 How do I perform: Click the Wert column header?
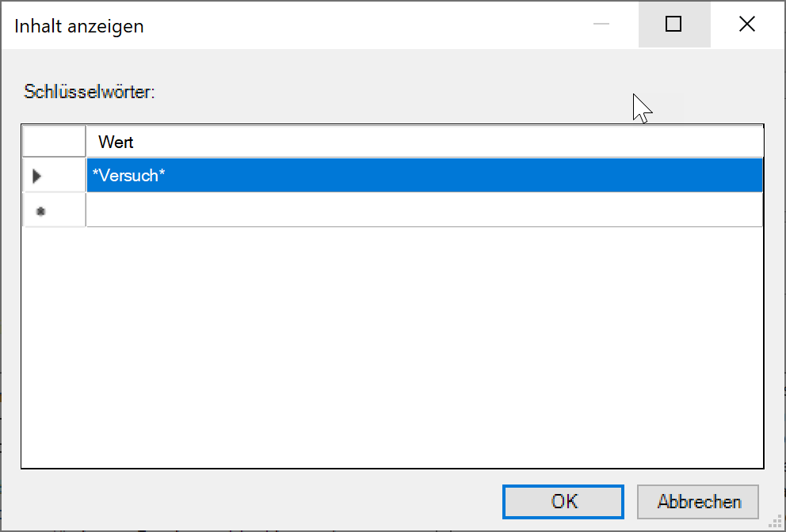pyautogui.click(x=424, y=142)
